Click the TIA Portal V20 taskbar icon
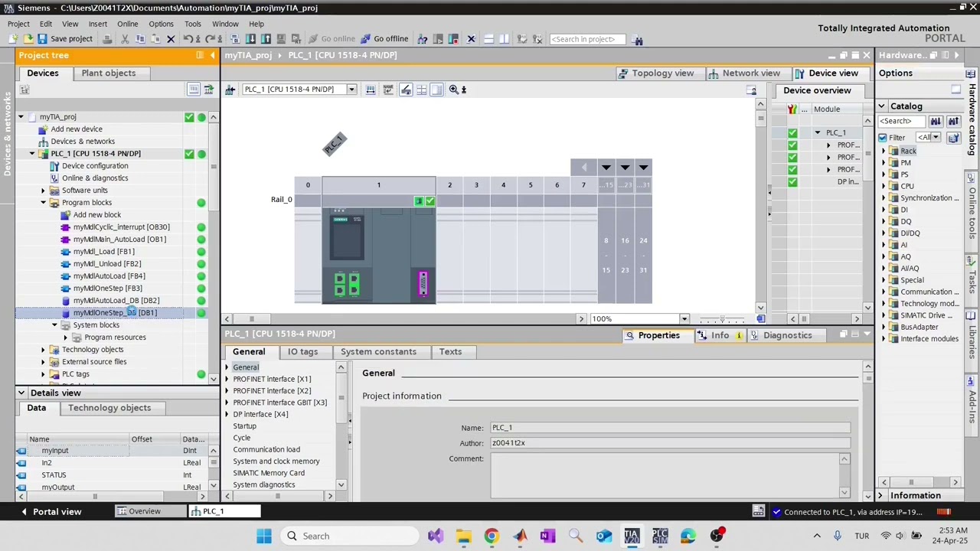 (632, 536)
